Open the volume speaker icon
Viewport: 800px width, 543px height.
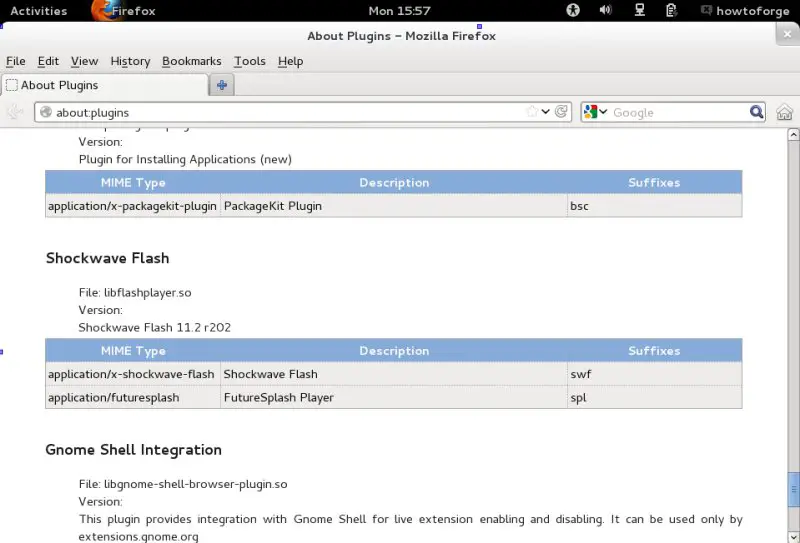click(606, 10)
